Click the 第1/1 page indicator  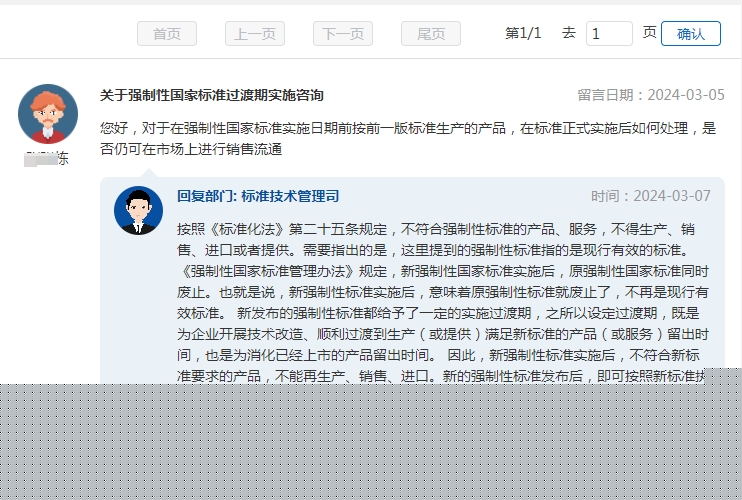[x=523, y=33]
